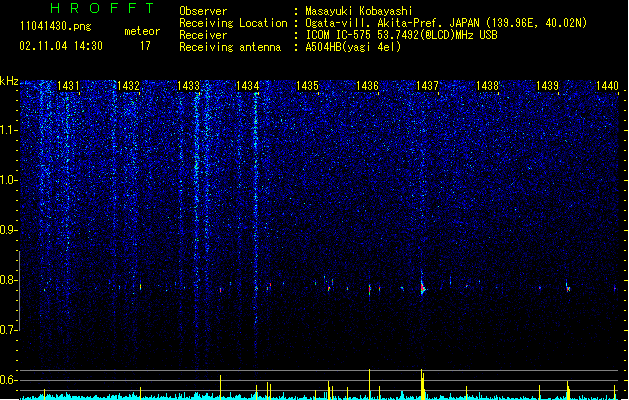Screen dimensions: 629x400
Task: Click the 1436 time axis label
Action: (x=367, y=86)
